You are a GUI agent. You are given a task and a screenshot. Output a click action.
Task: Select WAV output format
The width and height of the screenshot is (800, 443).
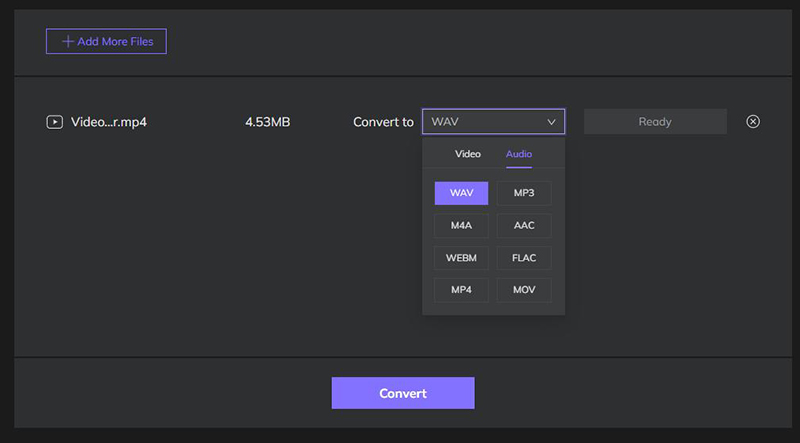[461, 193]
